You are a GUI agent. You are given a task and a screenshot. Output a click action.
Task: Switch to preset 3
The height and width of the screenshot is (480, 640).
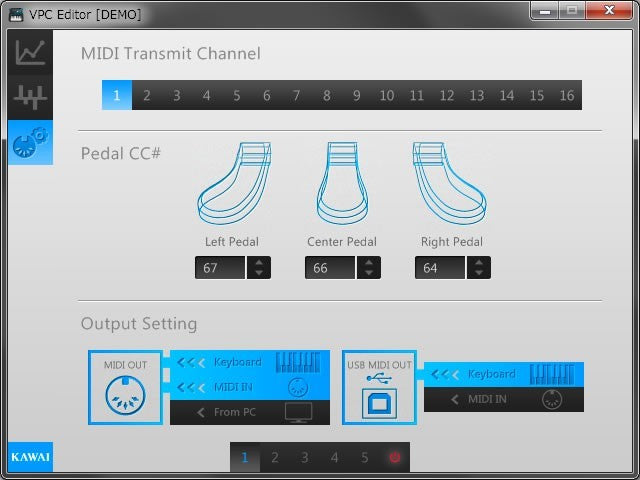(305, 457)
